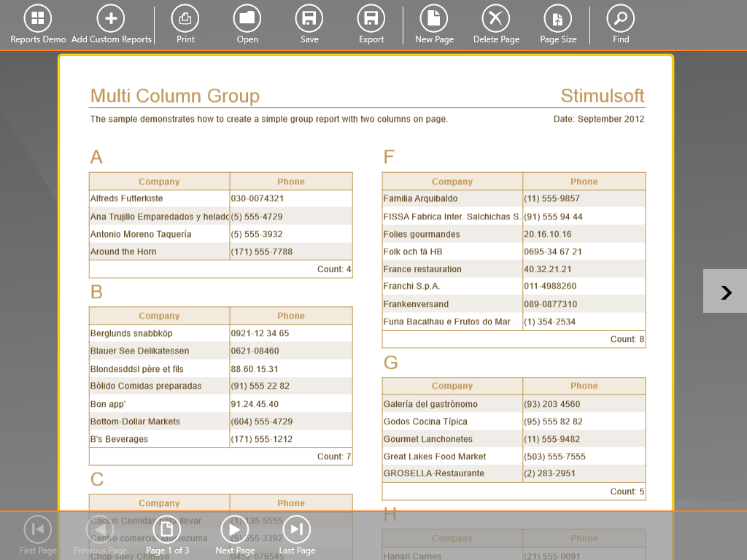This screenshot has height=560, width=747.
Task: Save the report
Action: tap(309, 18)
